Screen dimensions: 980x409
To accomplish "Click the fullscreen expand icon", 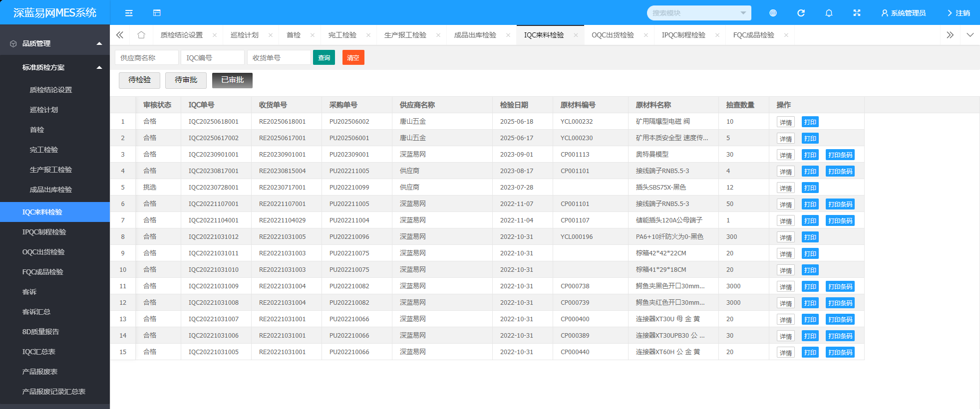I will coord(857,13).
